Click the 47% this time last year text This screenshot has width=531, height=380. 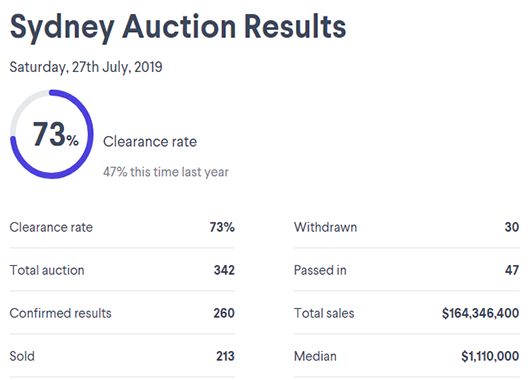click(x=166, y=172)
